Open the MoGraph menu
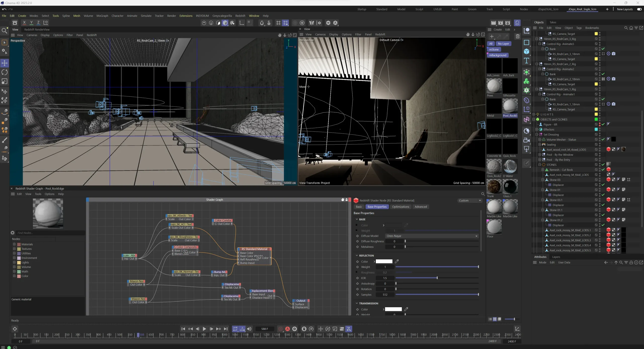Screen dimensions: 644x349 pyautogui.click(x=102, y=16)
